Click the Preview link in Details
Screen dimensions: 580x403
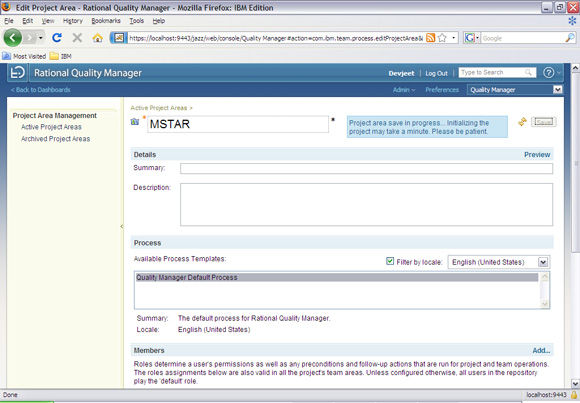click(537, 155)
